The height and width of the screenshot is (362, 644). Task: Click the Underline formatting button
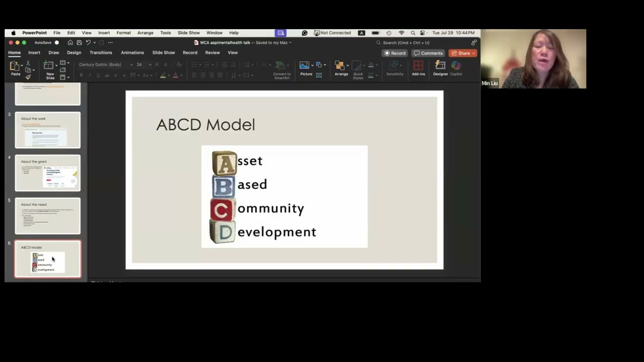pyautogui.click(x=98, y=75)
